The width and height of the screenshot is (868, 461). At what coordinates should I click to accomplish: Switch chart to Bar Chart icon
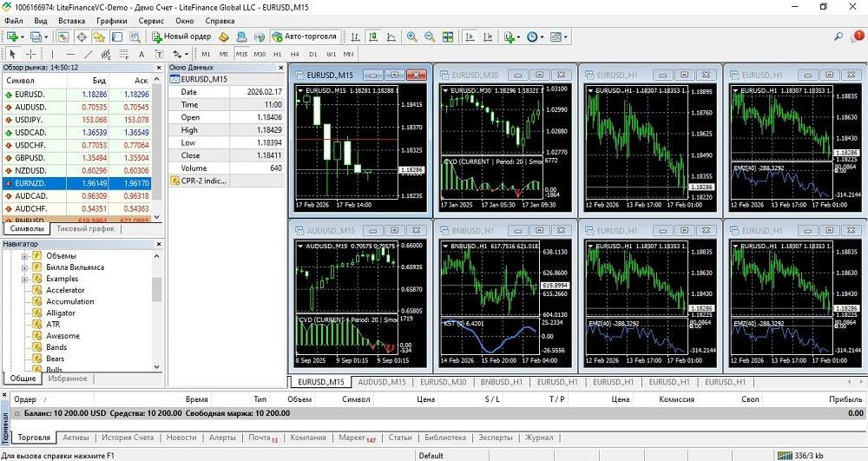click(355, 36)
